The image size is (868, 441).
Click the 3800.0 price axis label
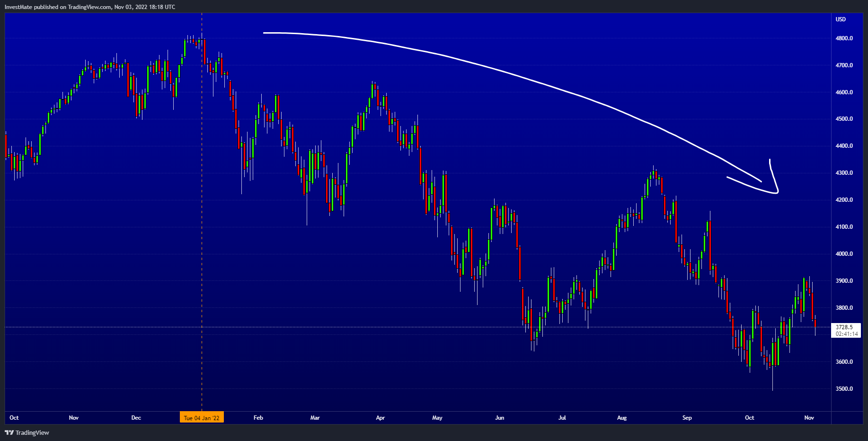pos(844,308)
